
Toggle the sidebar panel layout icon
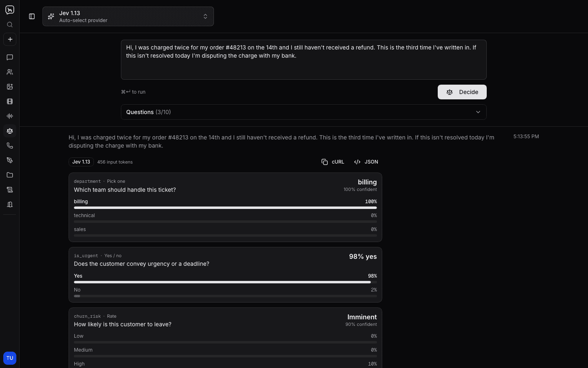point(32,16)
